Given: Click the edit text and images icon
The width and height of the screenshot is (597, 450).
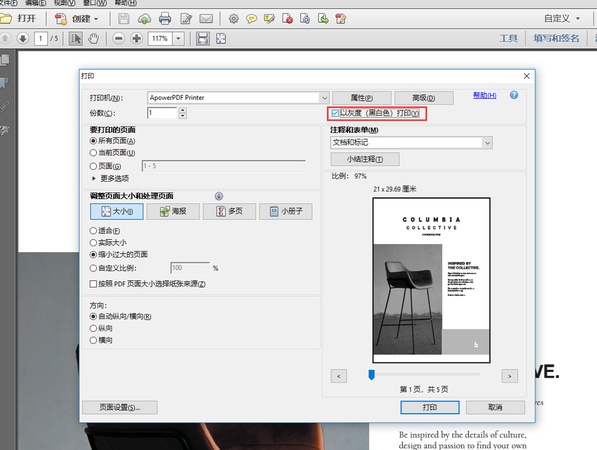Looking at the screenshot, I should [x=341, y=18].
